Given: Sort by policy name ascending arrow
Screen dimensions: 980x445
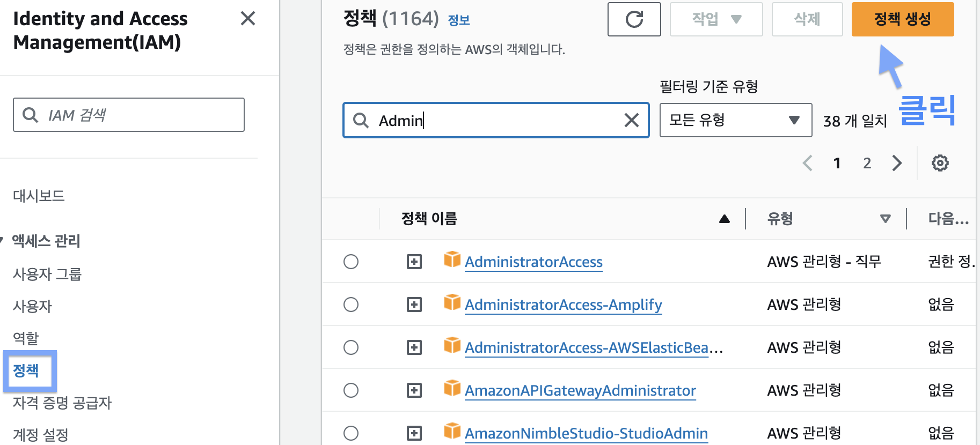Looking at the screenshot, I should click(x=724, y=219).
